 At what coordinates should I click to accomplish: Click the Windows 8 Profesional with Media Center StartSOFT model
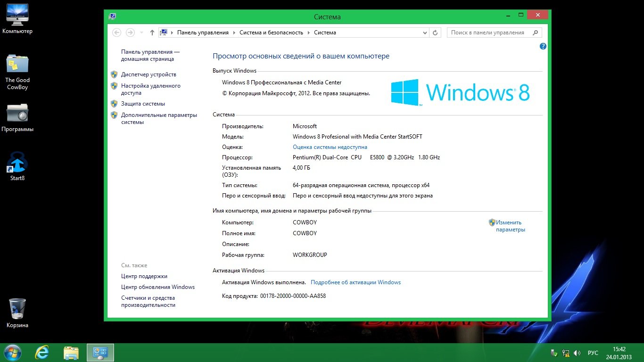357,137
